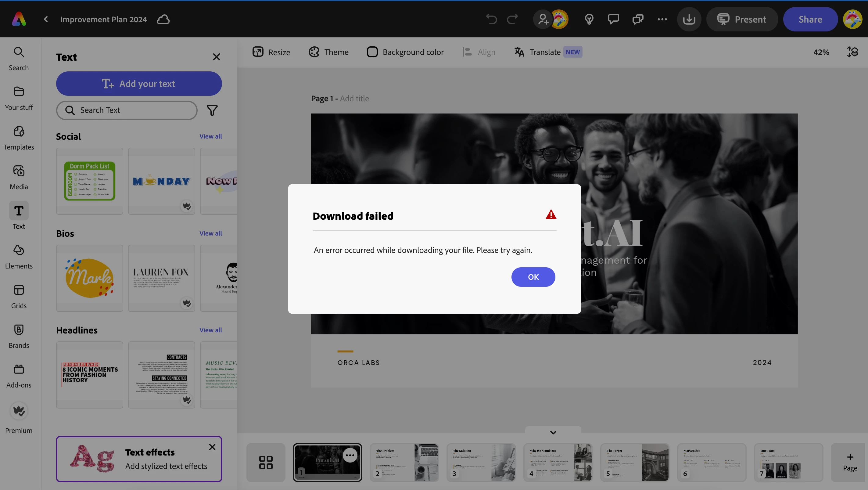Open the 42% zoom level control
868x490 pixels.
(821, 52)
